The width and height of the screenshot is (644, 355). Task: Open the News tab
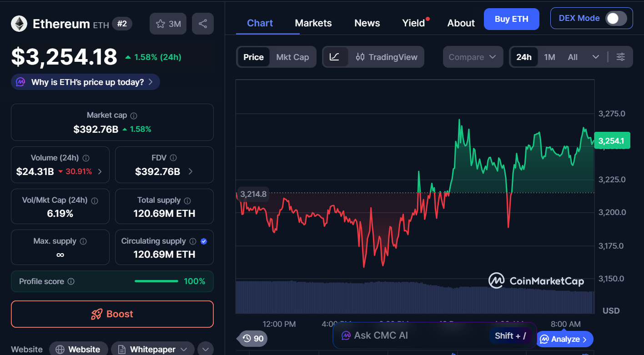click(367, 23)
